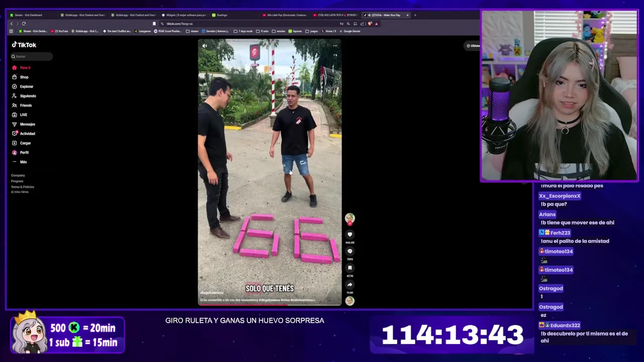Open the video three-dots options menu
Screen dimensions: 644x362
click(335, 46)
